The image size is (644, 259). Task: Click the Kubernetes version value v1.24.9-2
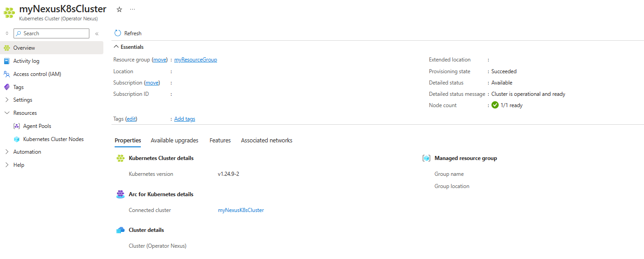228,174
